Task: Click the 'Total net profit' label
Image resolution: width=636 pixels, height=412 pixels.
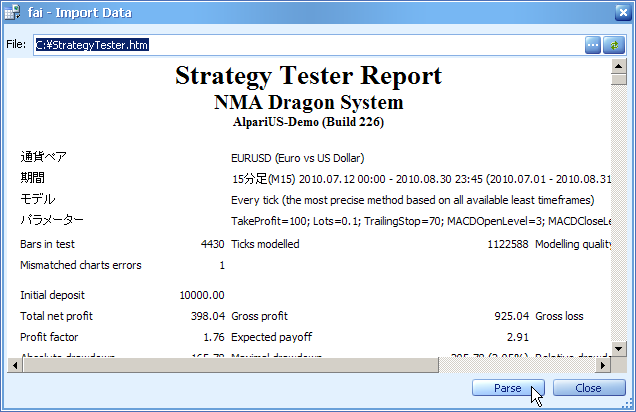Action: [x=56, y=316]
